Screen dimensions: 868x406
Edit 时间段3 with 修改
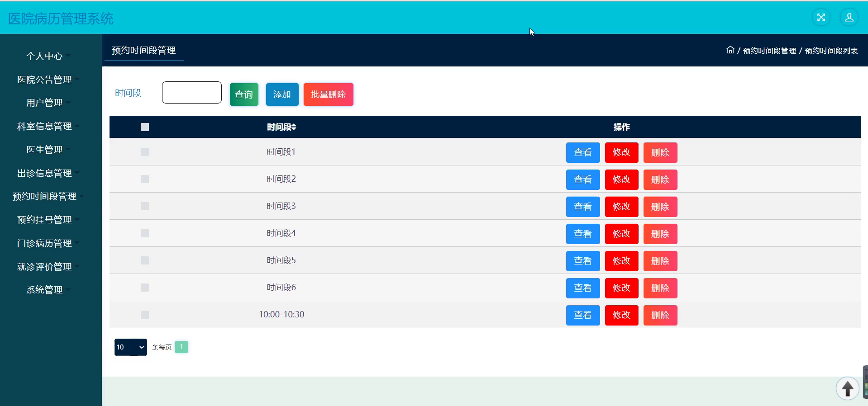pos(621,207)
